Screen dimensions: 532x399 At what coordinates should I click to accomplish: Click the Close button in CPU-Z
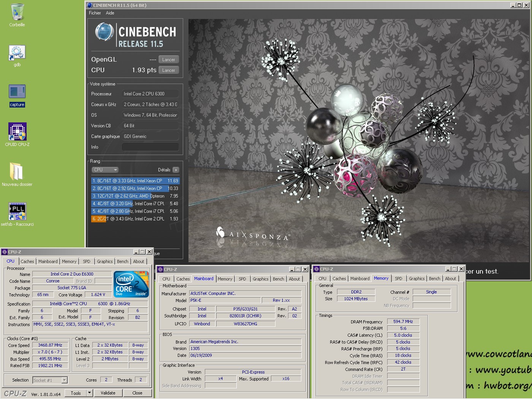[x=137, y=393]
